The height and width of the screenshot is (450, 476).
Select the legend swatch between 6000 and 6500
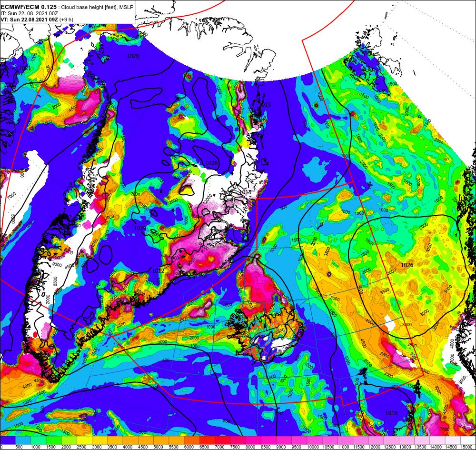(x=192, y=440)
